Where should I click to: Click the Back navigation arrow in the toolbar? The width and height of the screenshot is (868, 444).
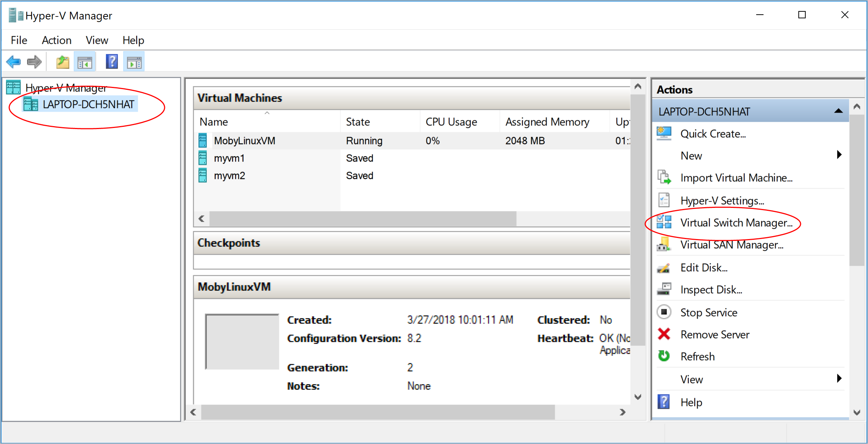(14, 61)
